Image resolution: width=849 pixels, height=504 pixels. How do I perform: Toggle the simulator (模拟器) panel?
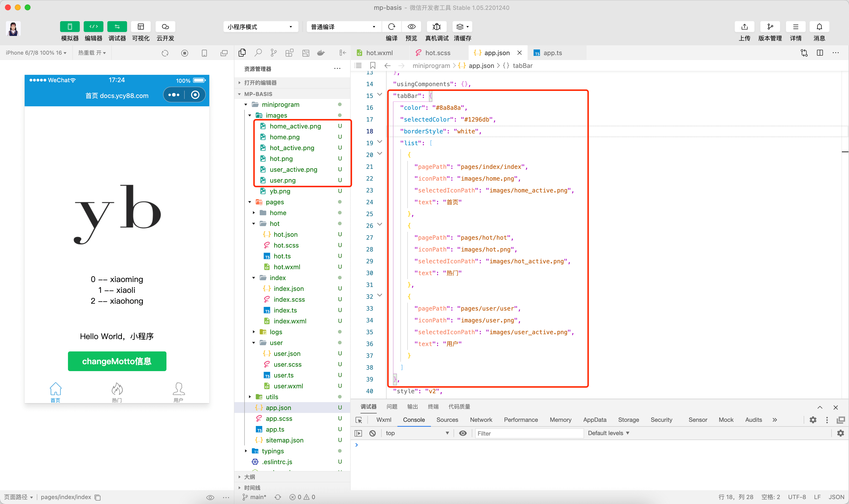[x=70, y=27]
